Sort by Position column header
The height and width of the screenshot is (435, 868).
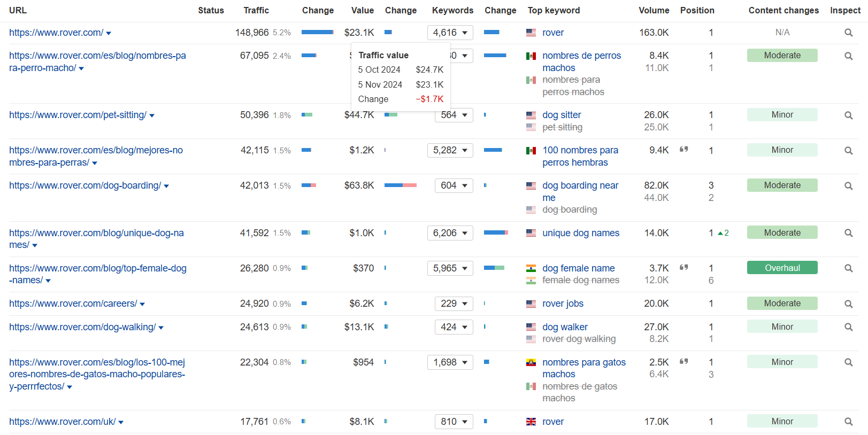[697, 10]
